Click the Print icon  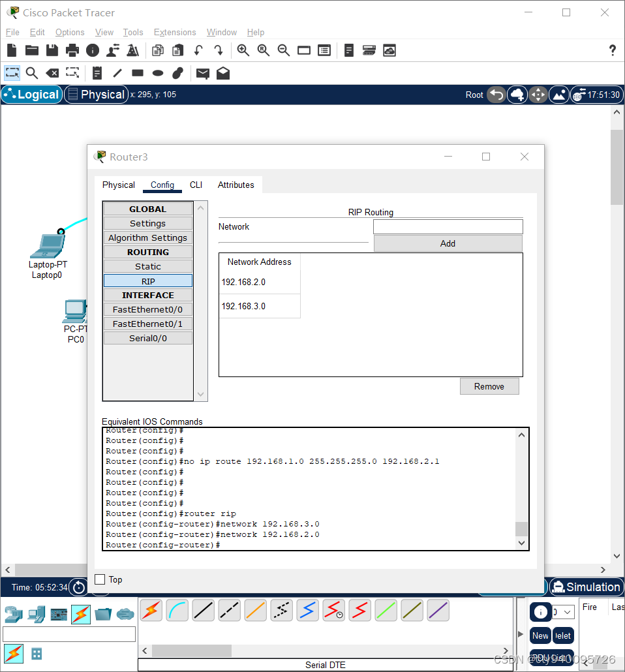tap(72, 51)
